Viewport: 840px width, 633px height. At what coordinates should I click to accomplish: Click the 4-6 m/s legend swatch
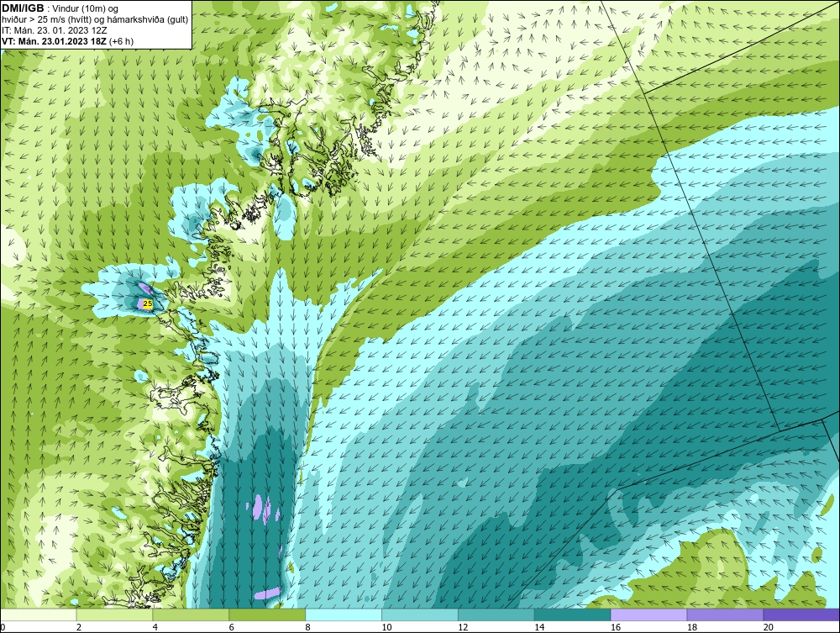pyautogui.click(x=191, y=615)
